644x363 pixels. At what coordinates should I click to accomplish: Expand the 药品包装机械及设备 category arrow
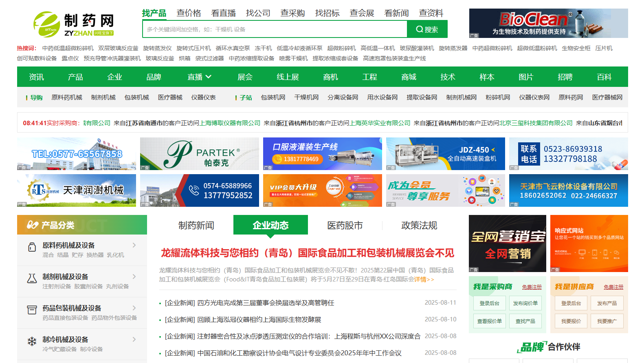pyautogui.click(x=134, y=308)
